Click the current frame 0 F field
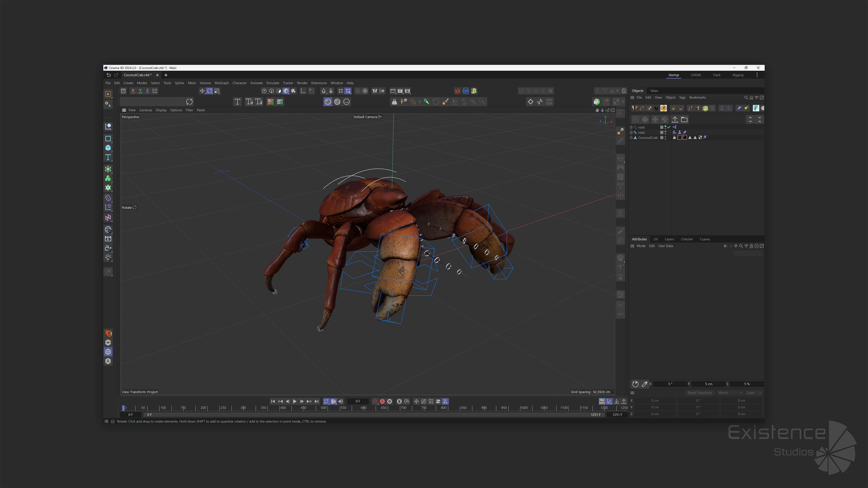The image size is (868, 488). click(x=358, y=401)
